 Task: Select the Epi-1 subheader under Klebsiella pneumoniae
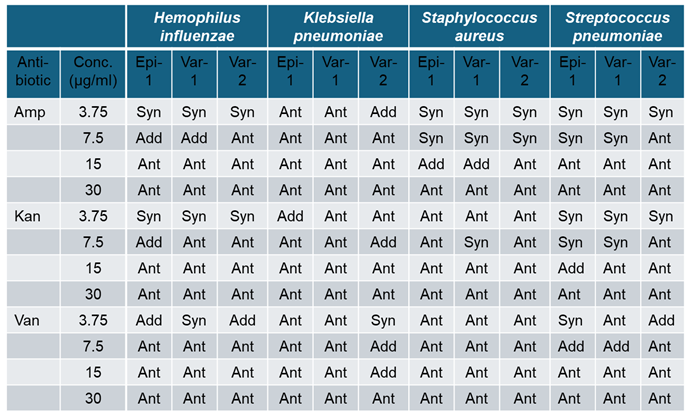tap(290, 73)
